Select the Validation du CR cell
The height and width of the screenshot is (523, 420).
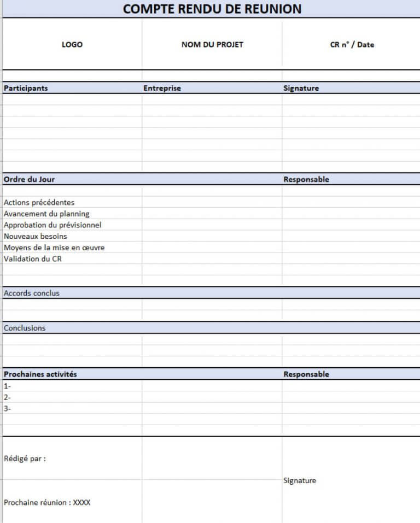point(33,258)
